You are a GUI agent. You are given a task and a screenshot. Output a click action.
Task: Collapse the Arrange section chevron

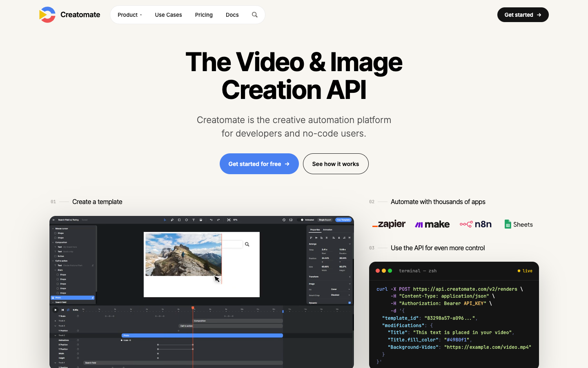[350, 244]
